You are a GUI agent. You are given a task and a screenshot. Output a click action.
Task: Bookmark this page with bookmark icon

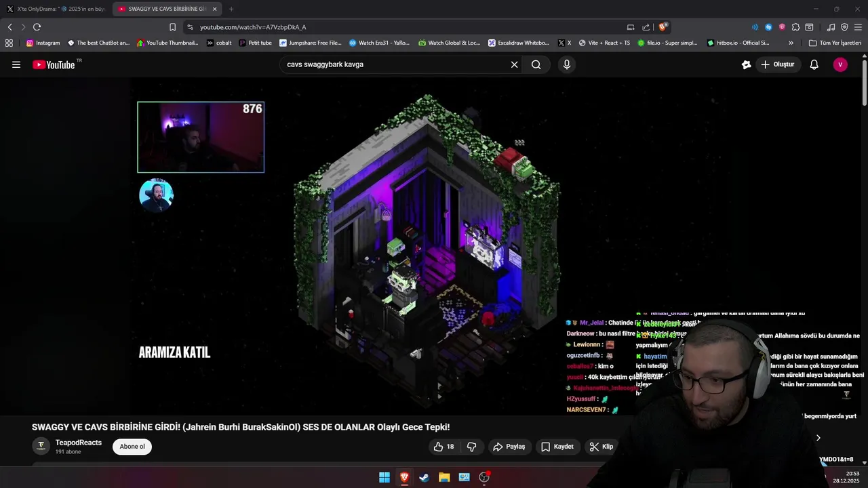172,27
